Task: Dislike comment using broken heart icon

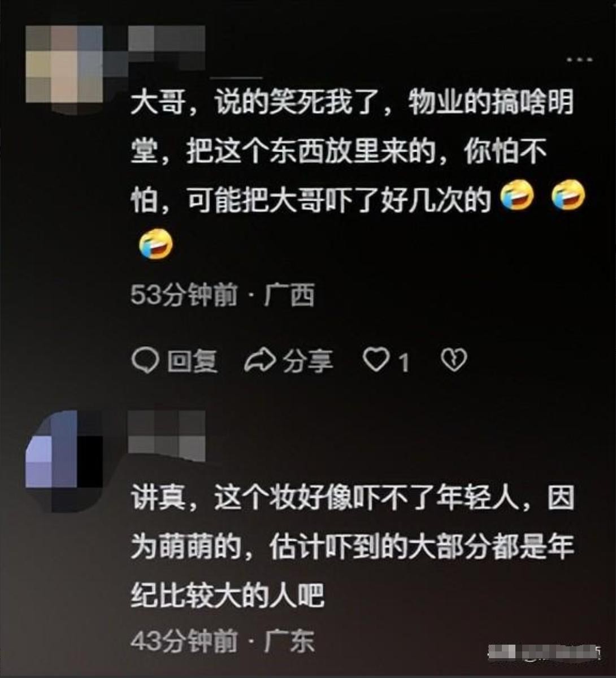Action: click(453, 360)
